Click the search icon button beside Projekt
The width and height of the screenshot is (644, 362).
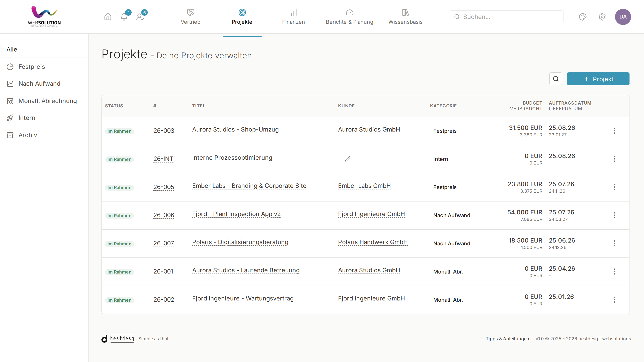pyautogui.click(x=556, y=79)
